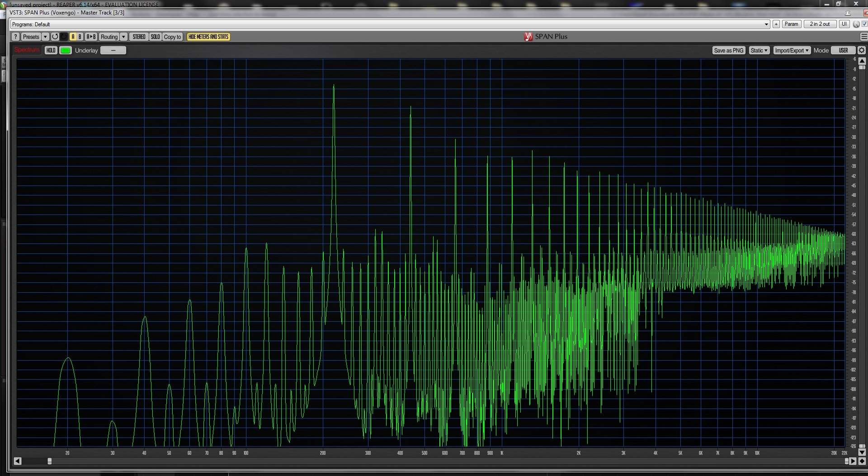
Task: Click the undo arrow icon beside Presets
Action: (55, 37)
